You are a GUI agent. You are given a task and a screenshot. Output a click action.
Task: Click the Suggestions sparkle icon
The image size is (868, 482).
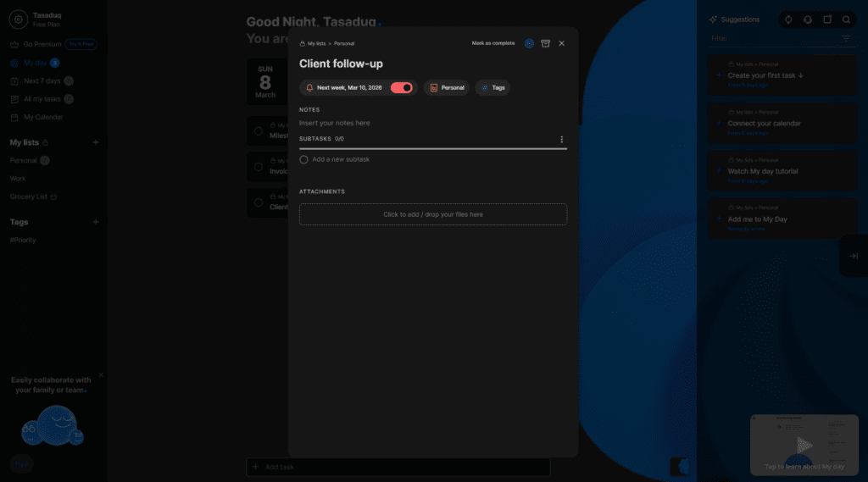pos(713,19)
